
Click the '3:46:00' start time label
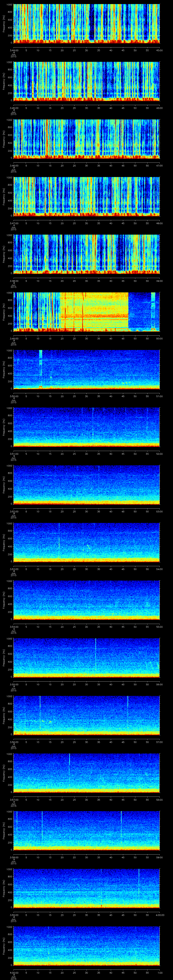tap(14, 165)
